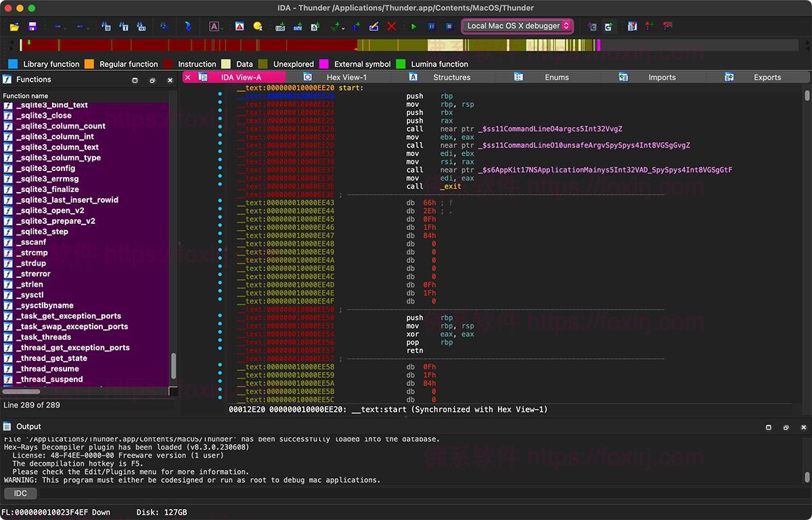
Task: Click the Open file folder icon
Action: tap(14, 26)
